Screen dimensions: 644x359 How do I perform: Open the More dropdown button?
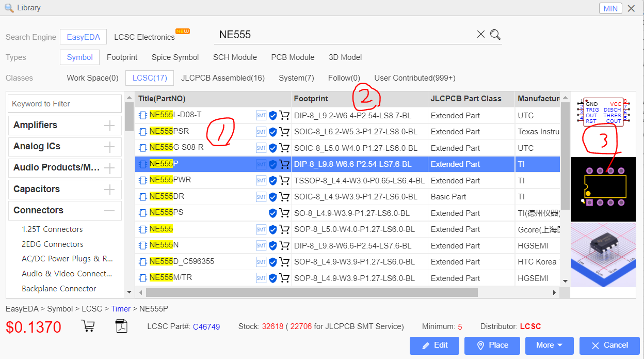(x=551, y=345)
